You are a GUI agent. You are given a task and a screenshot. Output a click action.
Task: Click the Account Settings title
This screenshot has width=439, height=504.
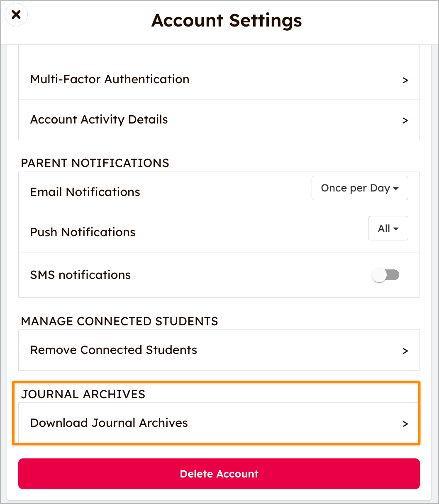[x=227, y=20]
